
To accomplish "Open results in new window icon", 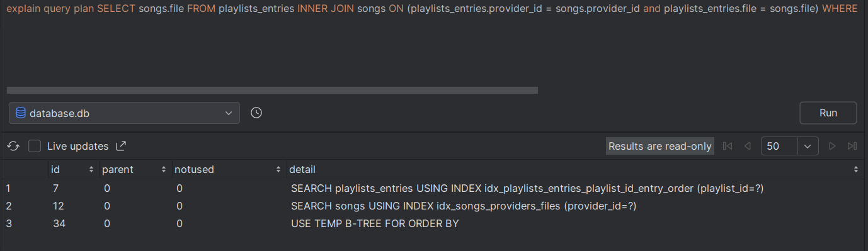I will click(122, 146).
